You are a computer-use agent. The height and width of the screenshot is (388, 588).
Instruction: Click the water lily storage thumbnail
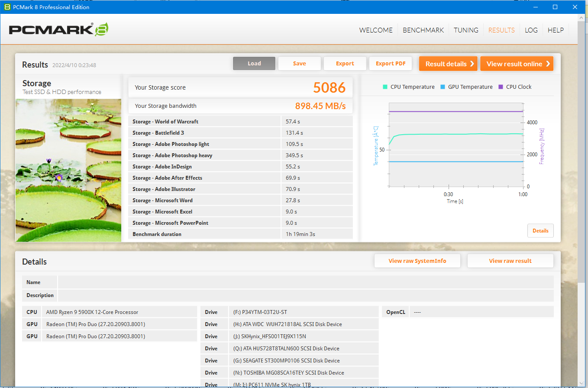pyautogui.click(x=68, y=170)
